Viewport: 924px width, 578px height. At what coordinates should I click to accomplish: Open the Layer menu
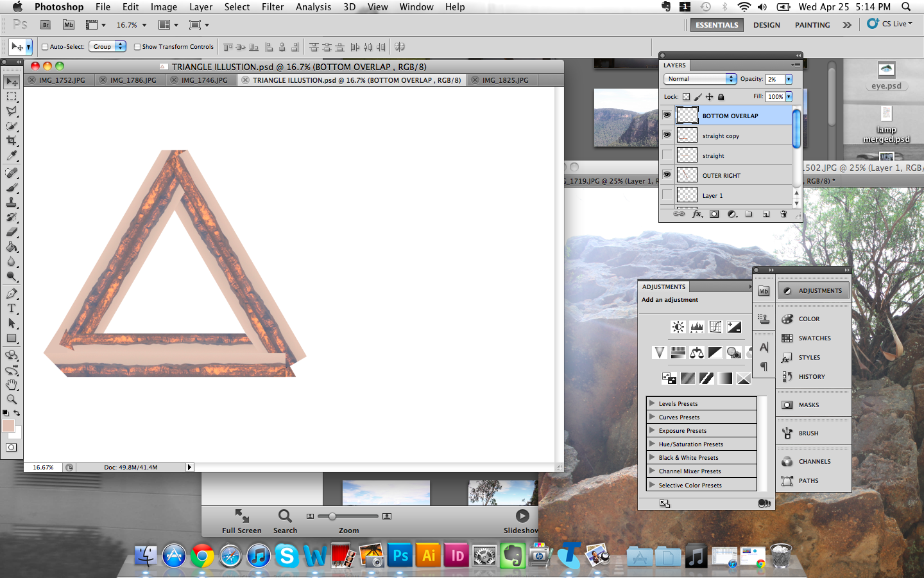201,7
